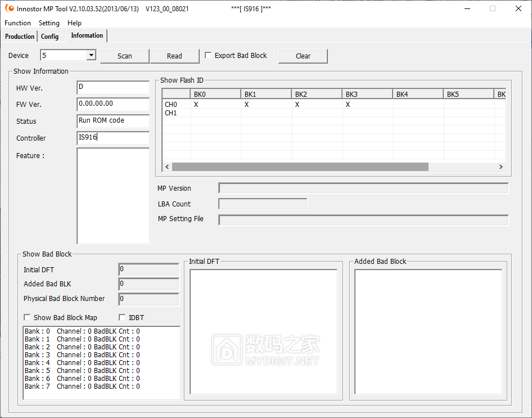
Task: Switch to the Production tab
Action: click(x=20, y=37)
